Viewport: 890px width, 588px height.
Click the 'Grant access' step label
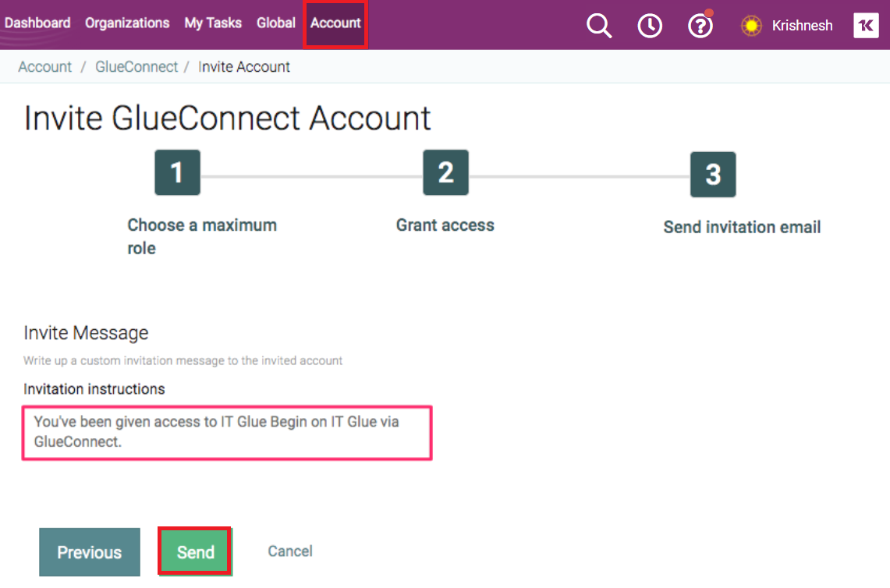click(x=445, y=225)
